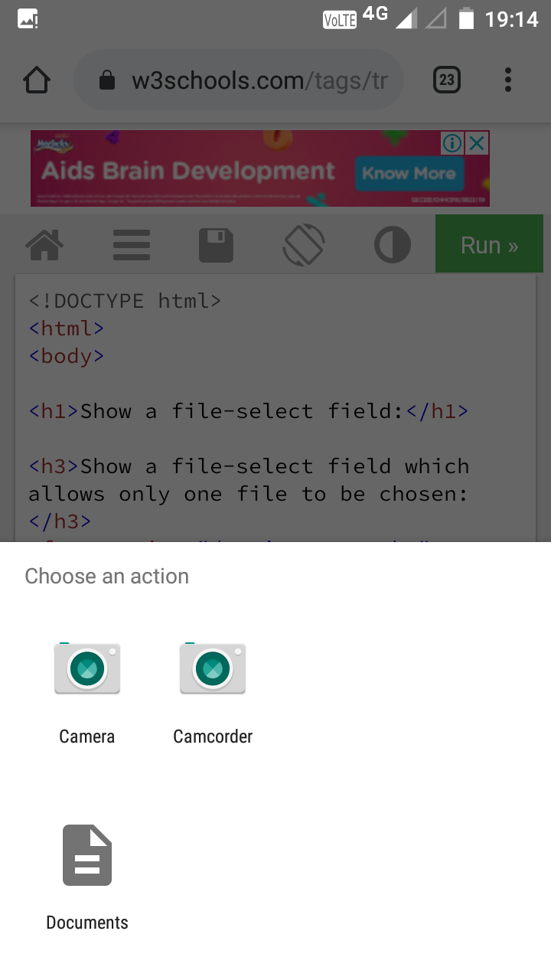Screen dimensions: 551x980
Task: Open the Chrome three-dot overflow menu
Action: point(508,80)
